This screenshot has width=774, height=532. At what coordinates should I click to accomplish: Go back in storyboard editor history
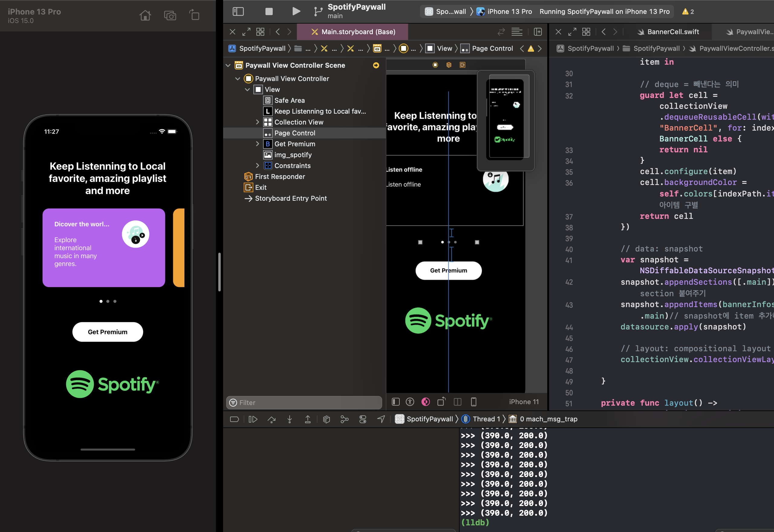(x=277, y=32)
